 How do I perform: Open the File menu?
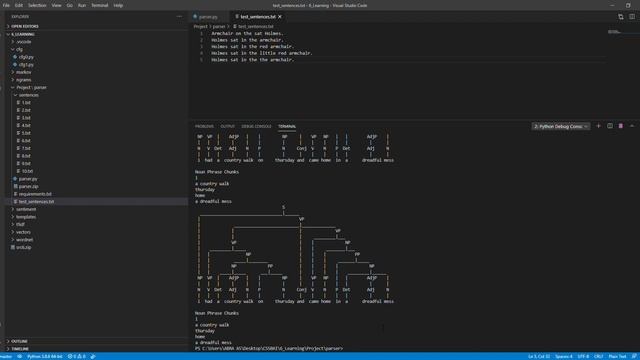coord(6,5)
